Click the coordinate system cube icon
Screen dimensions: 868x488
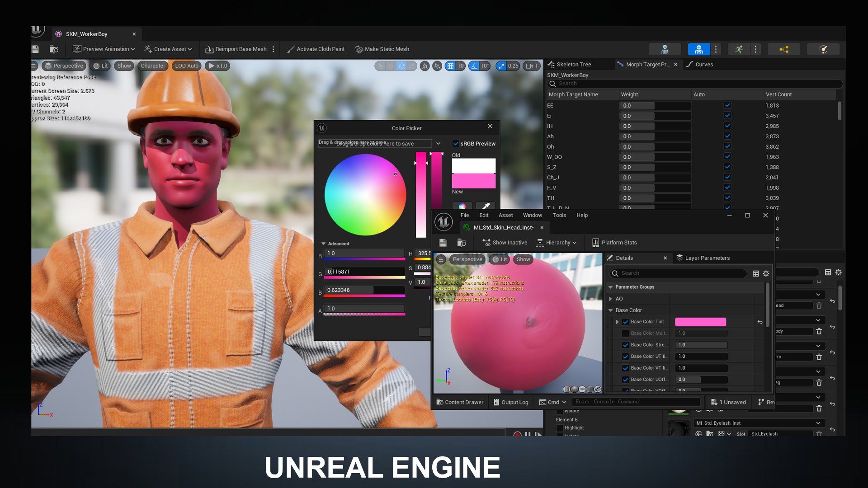425,66
